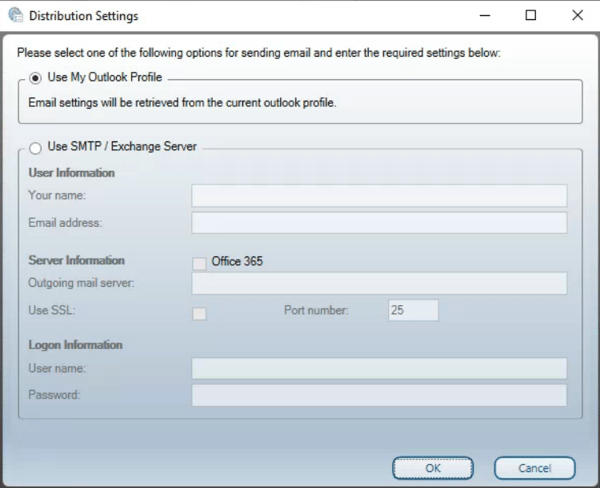The width and height of the screenshot is (600, 488).
Task: Focus the Password input field
Action: tap(379, 396)
